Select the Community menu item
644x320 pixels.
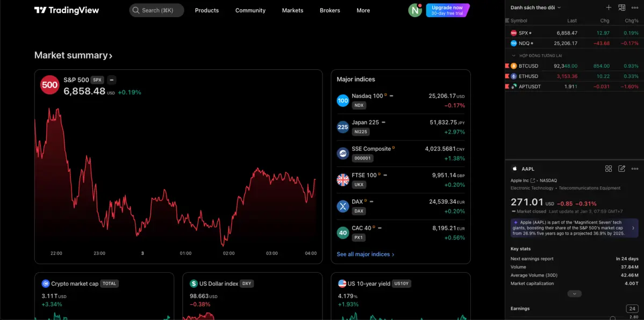250,10
